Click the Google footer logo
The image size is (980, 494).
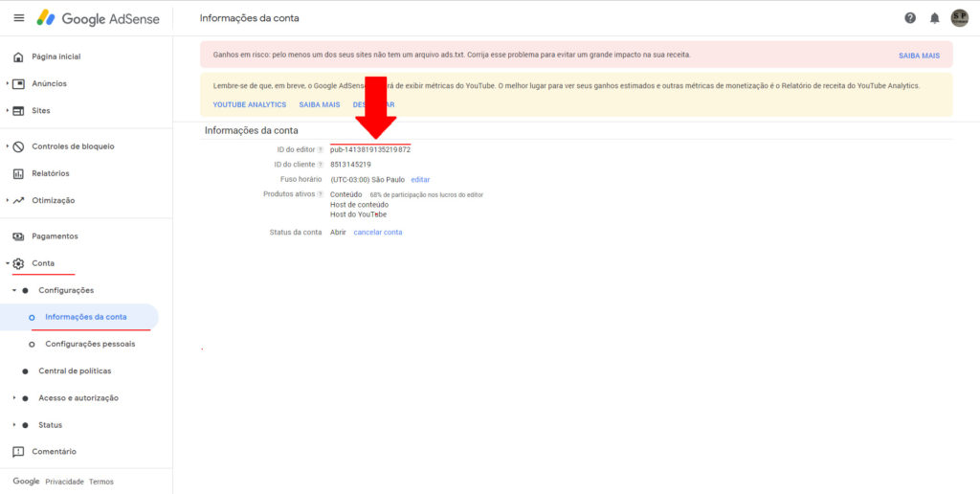click(26, 482)
